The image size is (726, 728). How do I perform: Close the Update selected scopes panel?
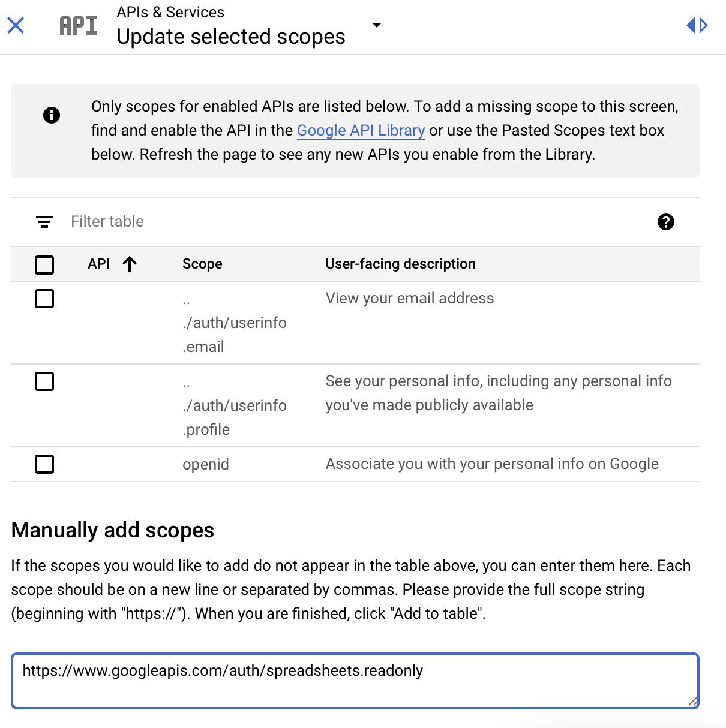click(x=16, y=25)
